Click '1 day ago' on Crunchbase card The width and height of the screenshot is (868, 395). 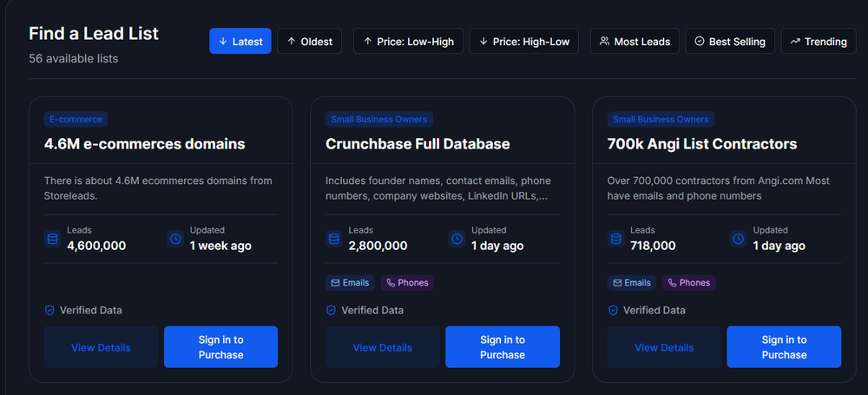497,246
